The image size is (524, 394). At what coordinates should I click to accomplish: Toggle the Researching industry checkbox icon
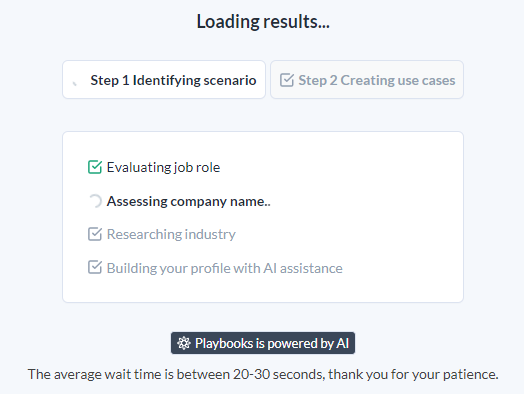coord(95,234)
